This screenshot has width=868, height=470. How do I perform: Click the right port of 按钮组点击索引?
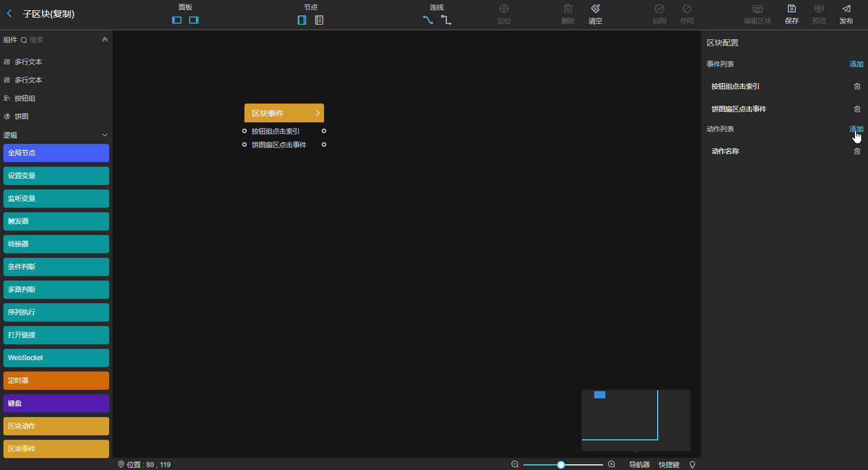[x=324, y=131]
